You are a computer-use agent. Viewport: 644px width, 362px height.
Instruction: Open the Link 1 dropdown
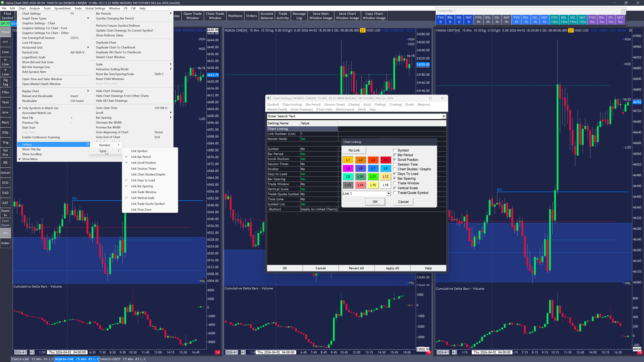[x=389, y=194]
